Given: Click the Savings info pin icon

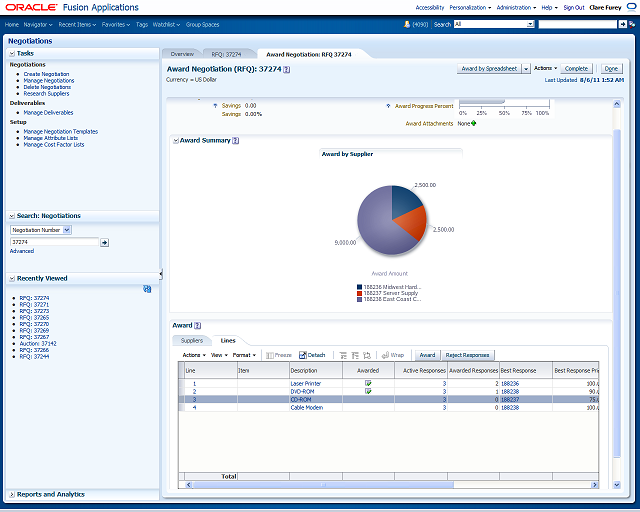Looking at the screenshot, I should (x=216, y=106).
